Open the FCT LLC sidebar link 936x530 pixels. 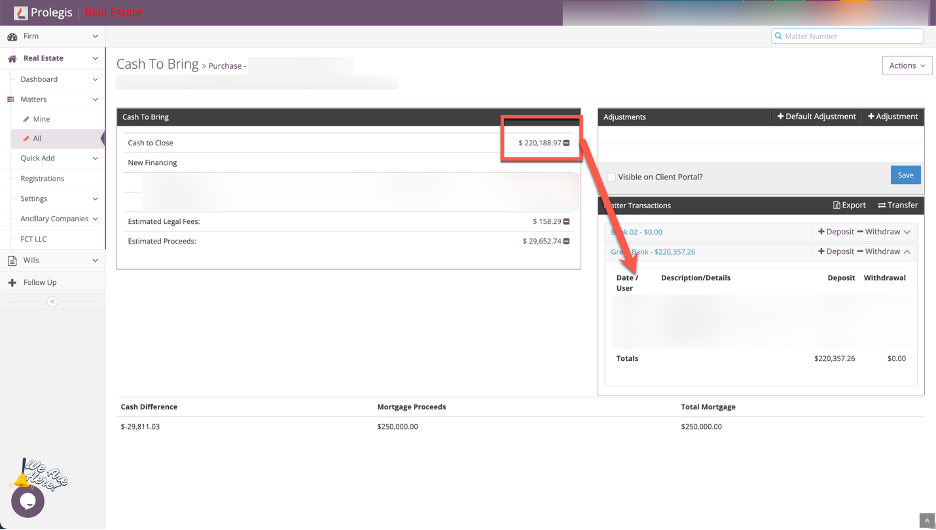(34, 239)
